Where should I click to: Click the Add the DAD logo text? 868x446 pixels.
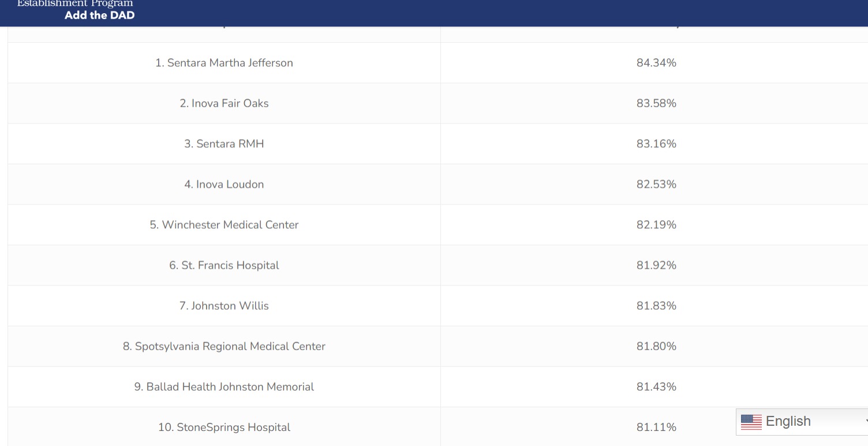point(99,16)
